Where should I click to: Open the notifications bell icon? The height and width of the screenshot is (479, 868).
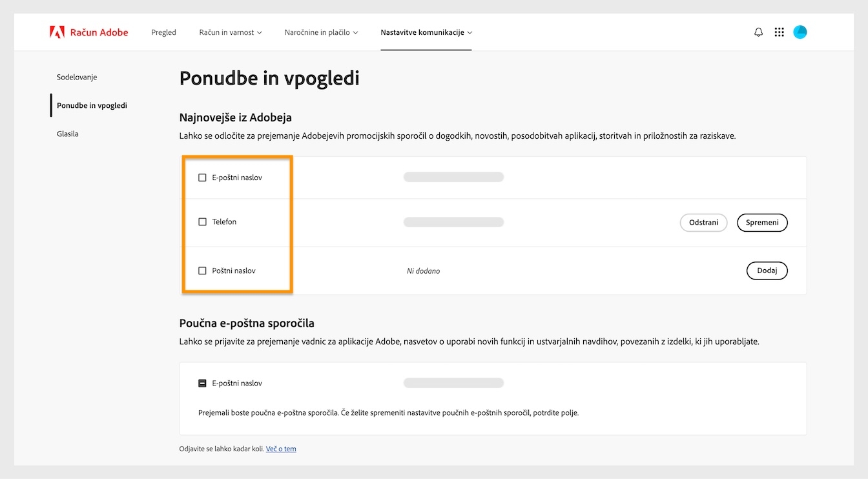tap(758, 32)
